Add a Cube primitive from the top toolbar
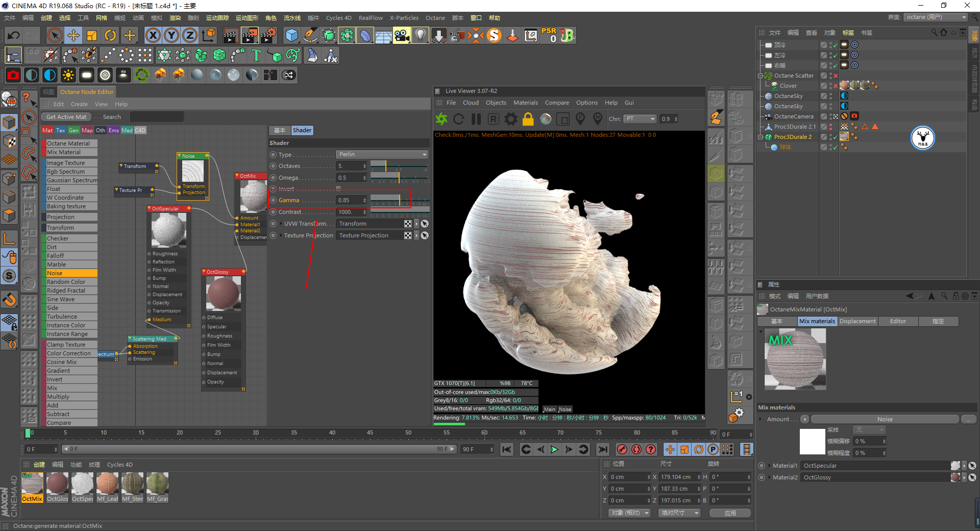980x531 pixels. [291, 35]
